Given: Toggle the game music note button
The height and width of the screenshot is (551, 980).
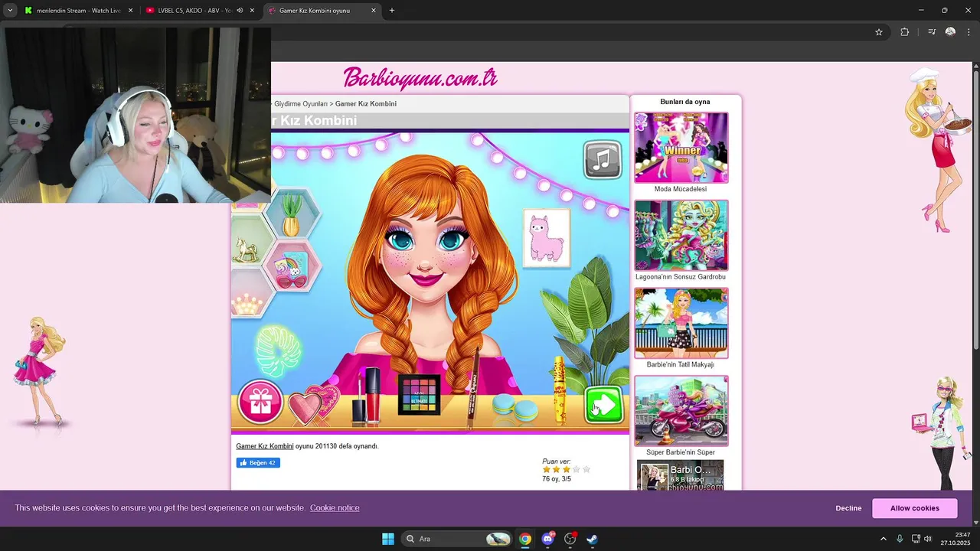Looking at the screenshot, I should 603,160.
